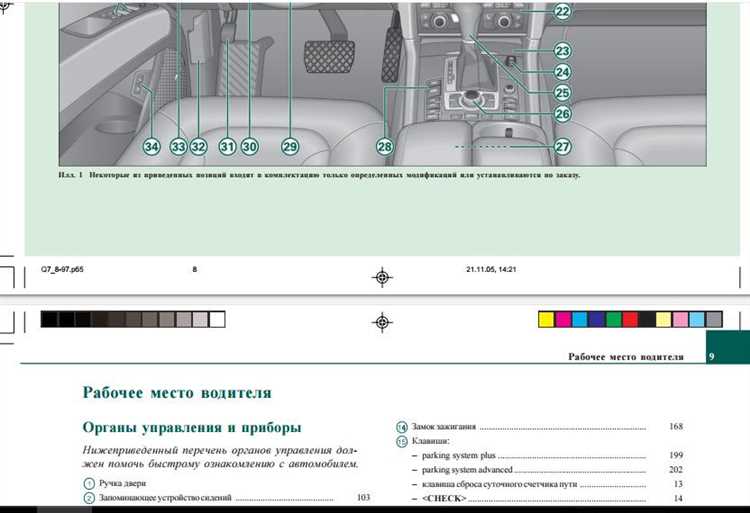This screenshot has width=750, height=513.
Task: Select the magenta swatch in the color bar
Action: [563, 320]
